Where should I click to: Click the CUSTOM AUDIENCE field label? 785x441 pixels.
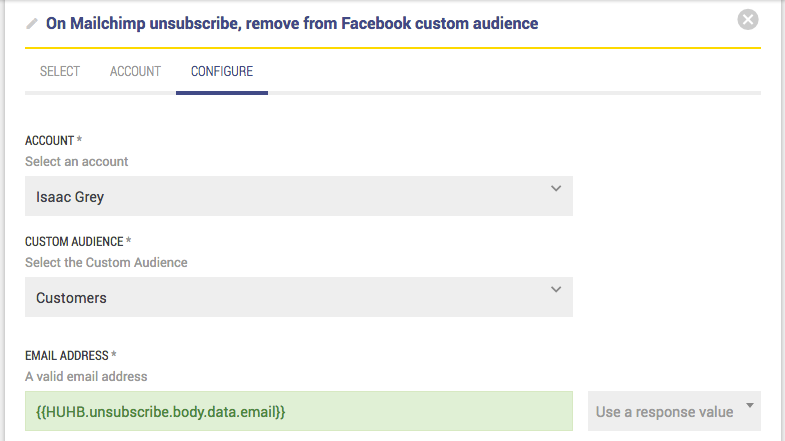(78, 242)
